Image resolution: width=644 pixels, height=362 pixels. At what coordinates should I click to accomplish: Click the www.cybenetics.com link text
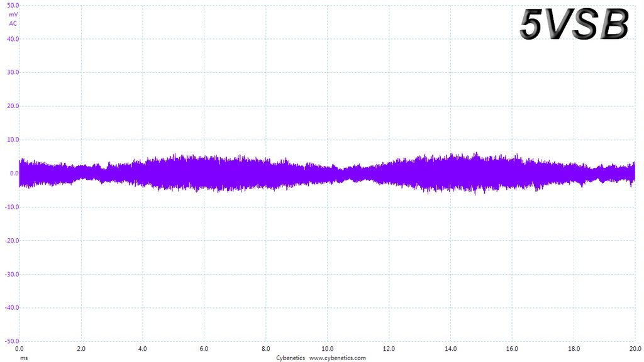point(337,358)
